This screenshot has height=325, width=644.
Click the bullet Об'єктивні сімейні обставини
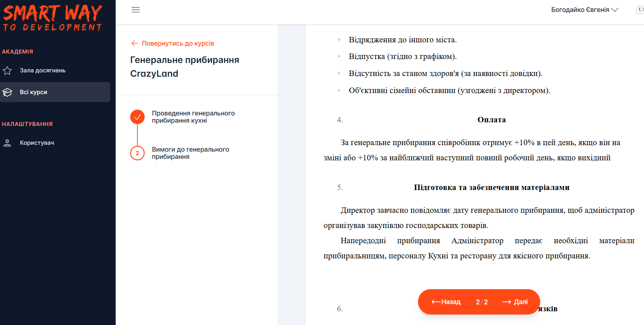coord(449,90)
